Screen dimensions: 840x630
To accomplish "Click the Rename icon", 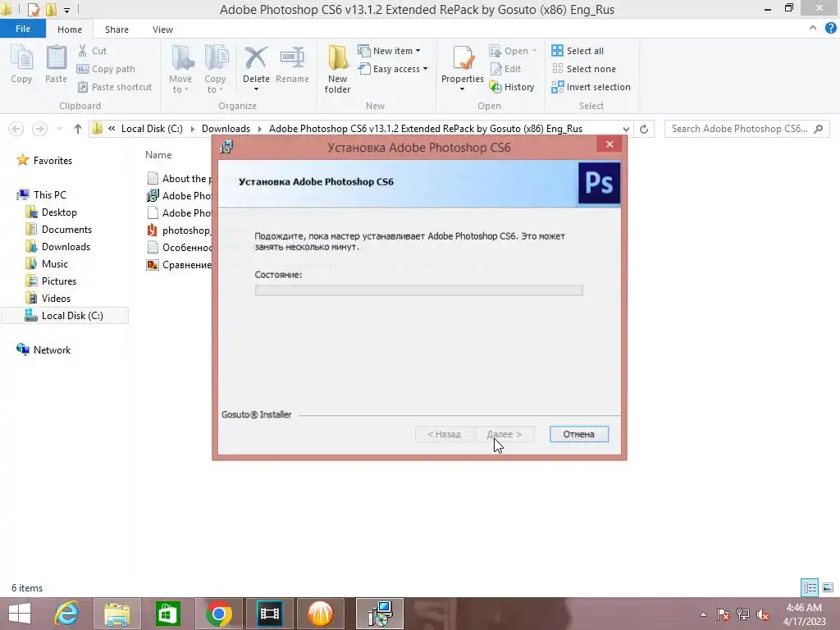I will [x=293, y=64].
